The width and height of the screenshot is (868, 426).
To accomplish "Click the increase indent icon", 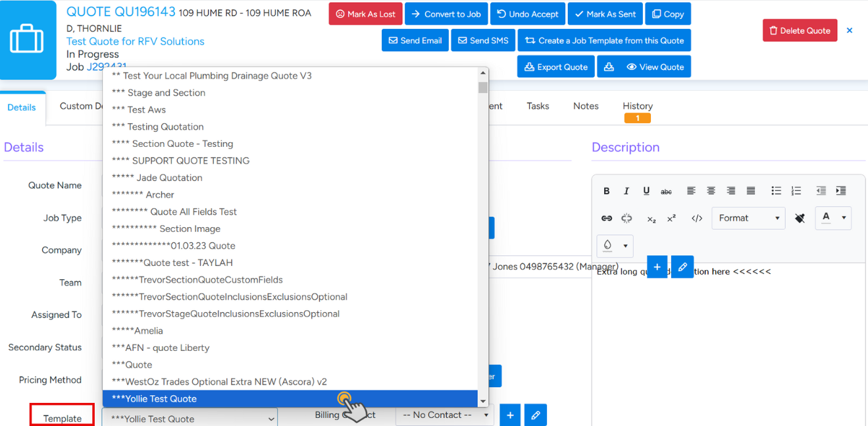I will [840, 191].
